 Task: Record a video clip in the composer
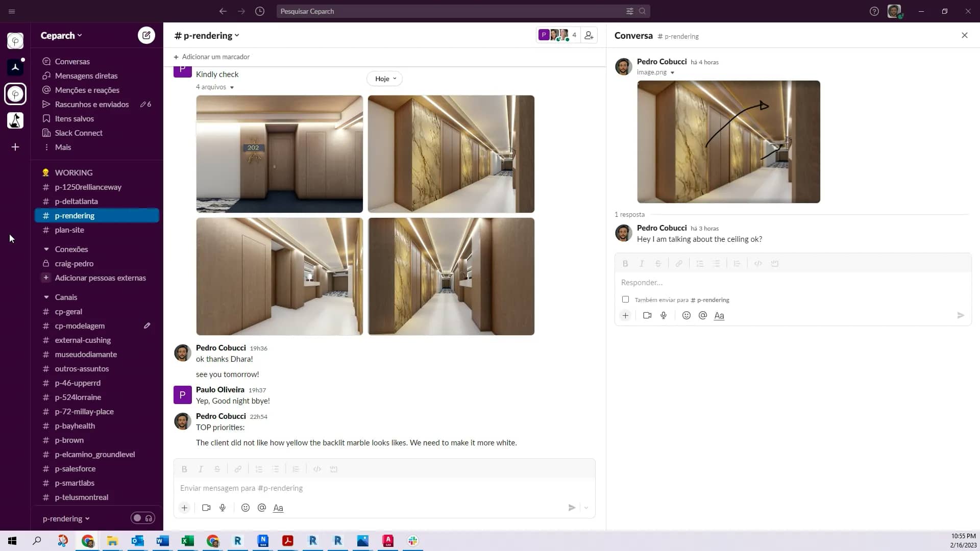pos(206,508)
